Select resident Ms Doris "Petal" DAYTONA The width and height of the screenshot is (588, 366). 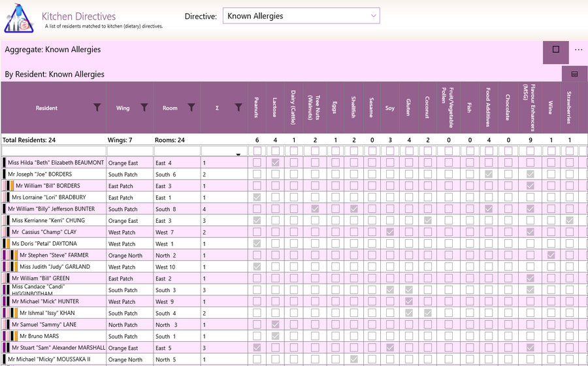44,244
